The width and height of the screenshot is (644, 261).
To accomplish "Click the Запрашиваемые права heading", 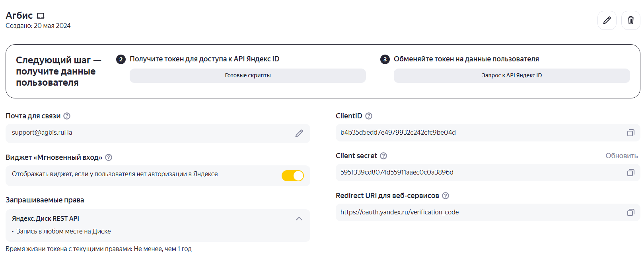I will coord(45,200).
